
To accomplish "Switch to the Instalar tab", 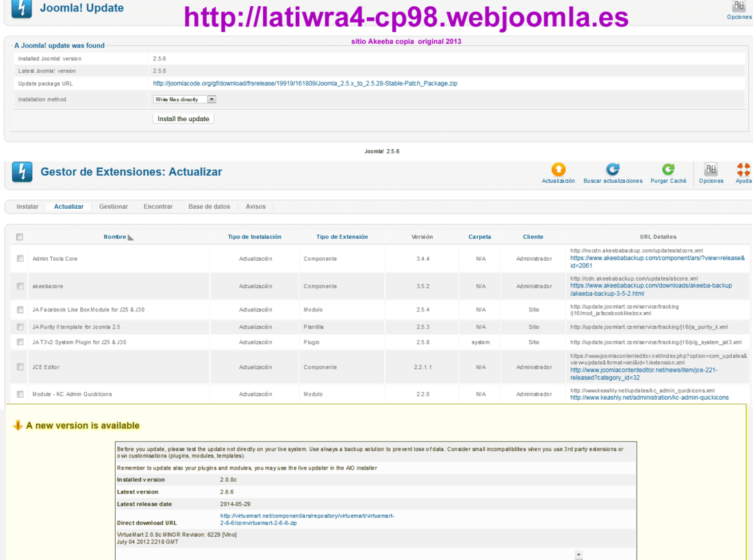I will pos(27,207).
